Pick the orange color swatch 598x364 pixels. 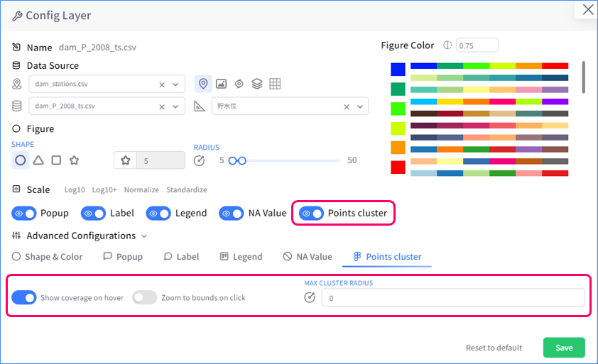[398, 148]
